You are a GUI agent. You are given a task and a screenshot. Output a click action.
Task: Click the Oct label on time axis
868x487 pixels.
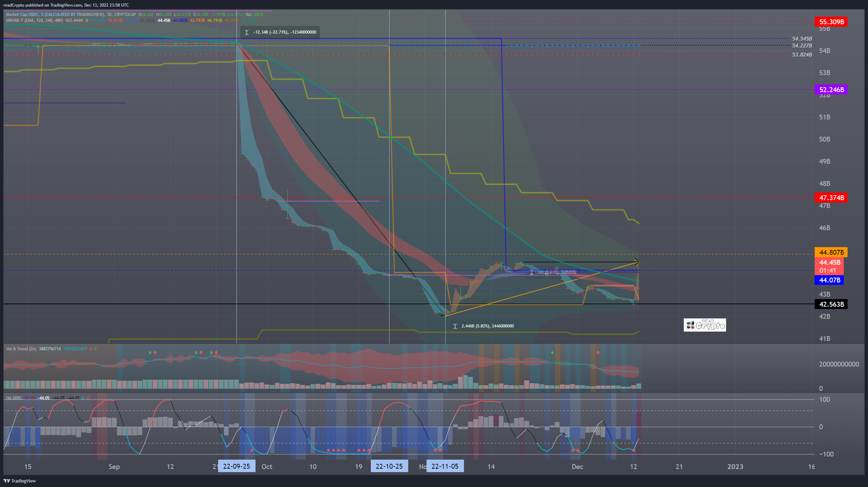tap(267, 467)
